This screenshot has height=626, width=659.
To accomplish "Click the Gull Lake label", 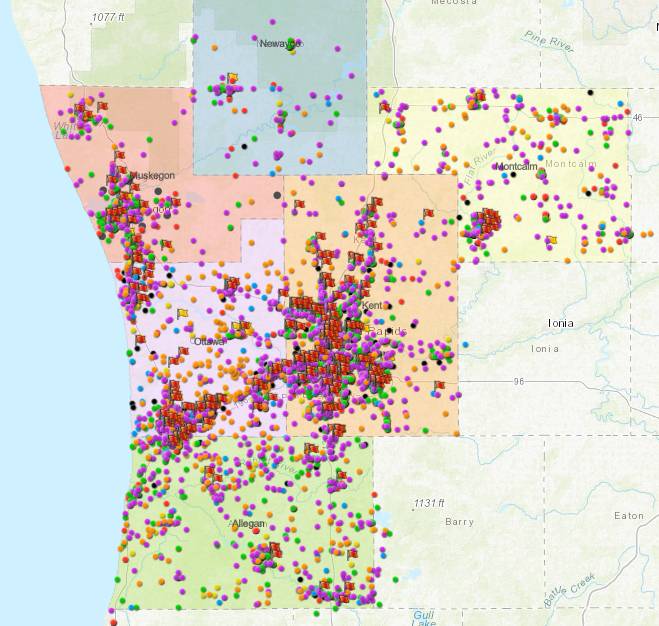I will [x=424, y=618].
